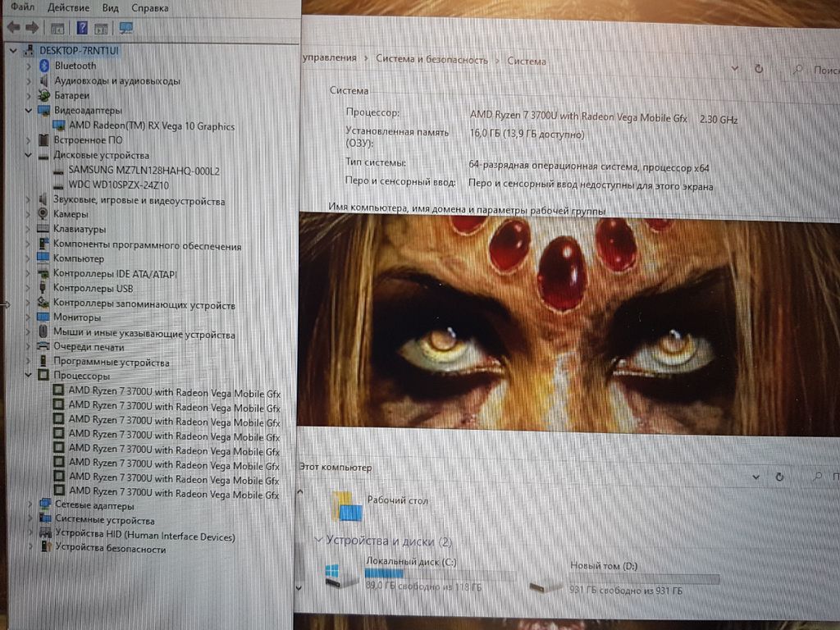Select the Сетевые адаптеры network icon
Screen dimensions: 840x630
(45, 504)
